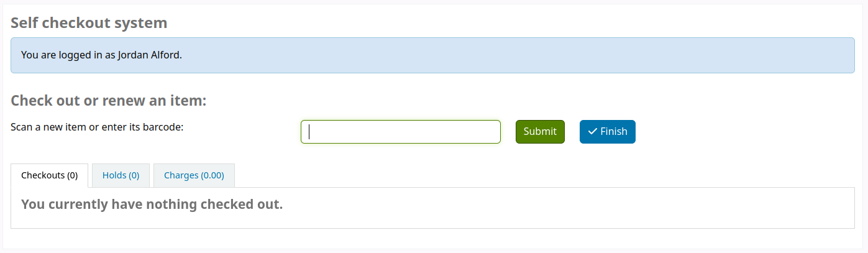Screen dimensions: 868x253
Task: Finish the self checkout session
Action: click(x=607, y=132)
